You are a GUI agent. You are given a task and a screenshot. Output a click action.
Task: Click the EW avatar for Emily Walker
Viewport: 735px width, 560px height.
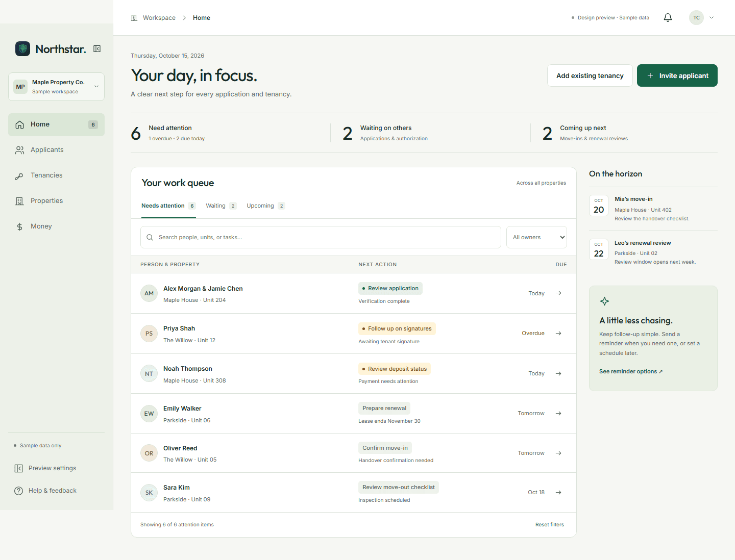click(x=149, y=414)
